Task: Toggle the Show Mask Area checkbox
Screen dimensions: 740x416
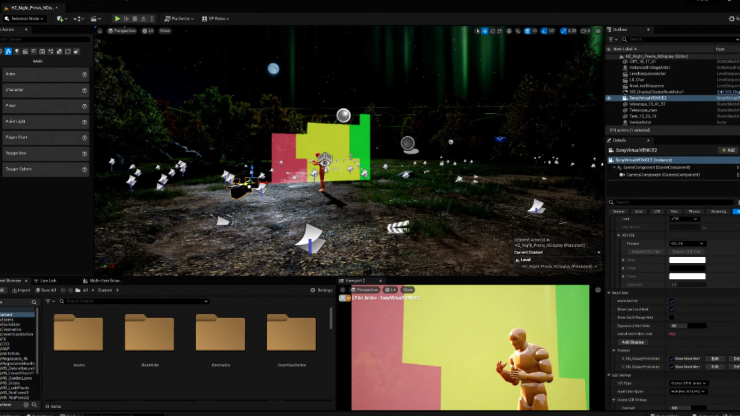Action: [x=671, y=300]
